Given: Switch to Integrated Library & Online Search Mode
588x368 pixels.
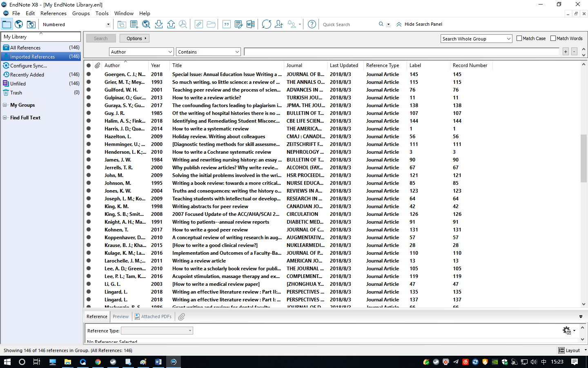Looking at the screenshot, I should tap(31, 24).
